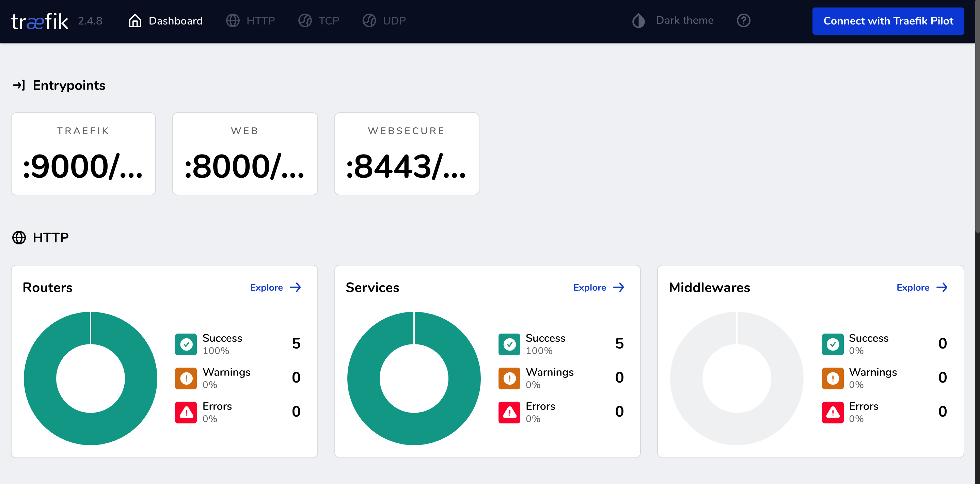Click the help question mark icon
Viewport: 980px width, 484px height.
click(x=743, y=20)
